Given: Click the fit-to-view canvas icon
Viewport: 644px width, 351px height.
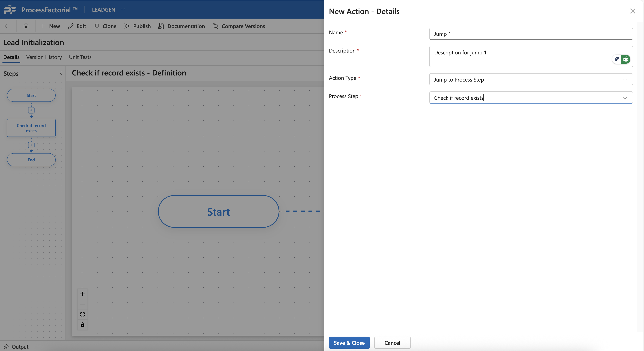Looking at the screenshot, I should point(83,314).
